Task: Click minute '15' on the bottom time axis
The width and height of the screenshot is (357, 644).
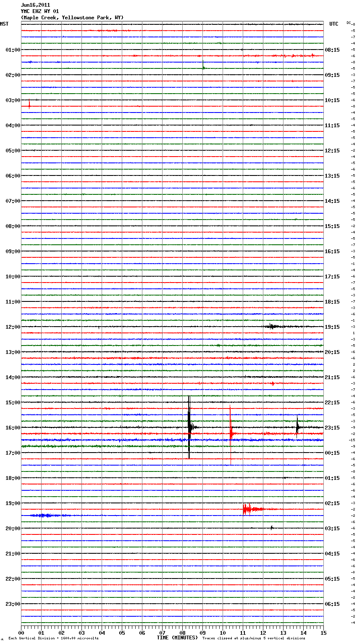Action: coord(323,633)
